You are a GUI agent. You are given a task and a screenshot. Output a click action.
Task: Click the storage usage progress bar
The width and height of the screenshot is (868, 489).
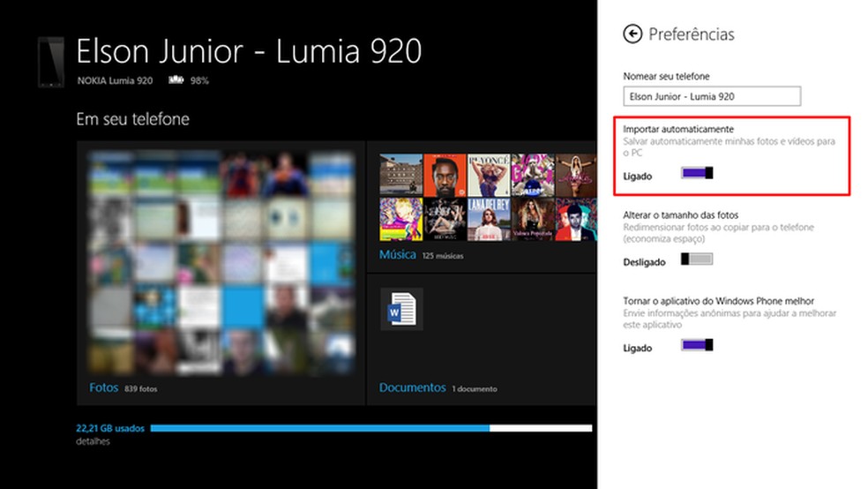tap(370, 428)
